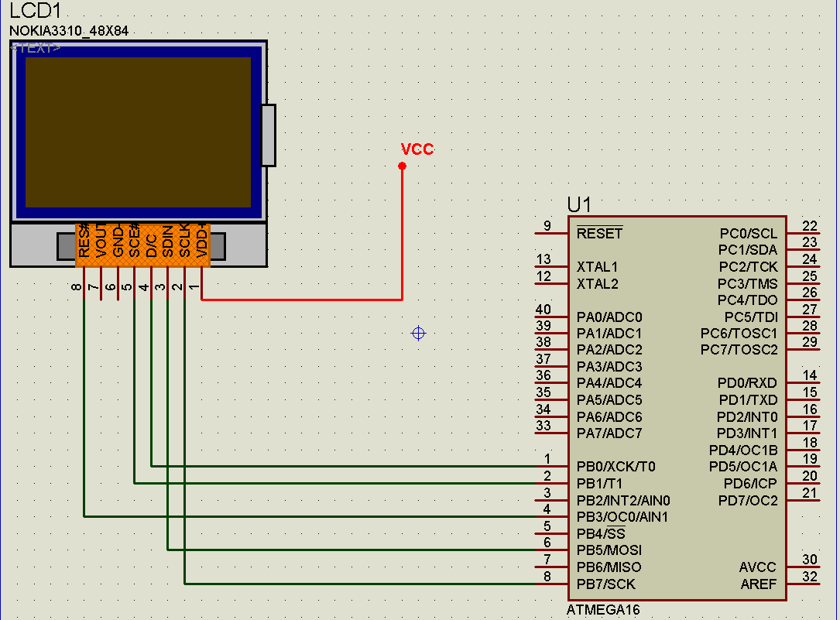Select the PB3/OC0/AIN1 pin label
The image size is (840, 620).
coord(622,517)
